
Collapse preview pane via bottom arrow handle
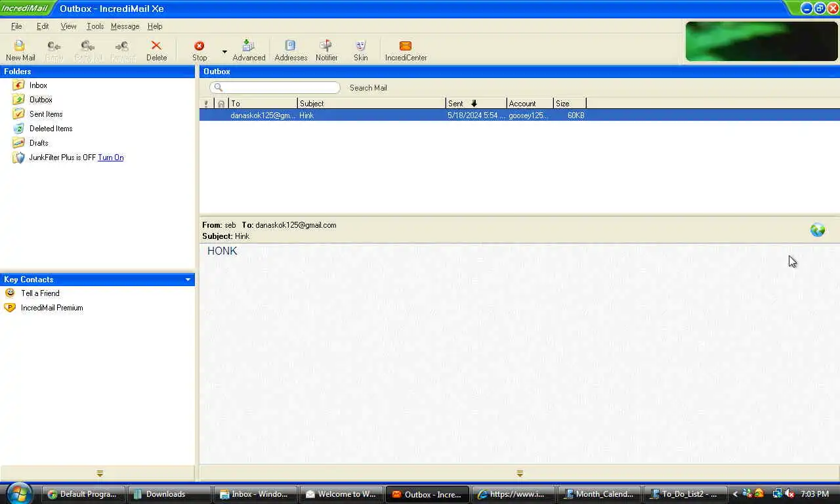(520, 473)
